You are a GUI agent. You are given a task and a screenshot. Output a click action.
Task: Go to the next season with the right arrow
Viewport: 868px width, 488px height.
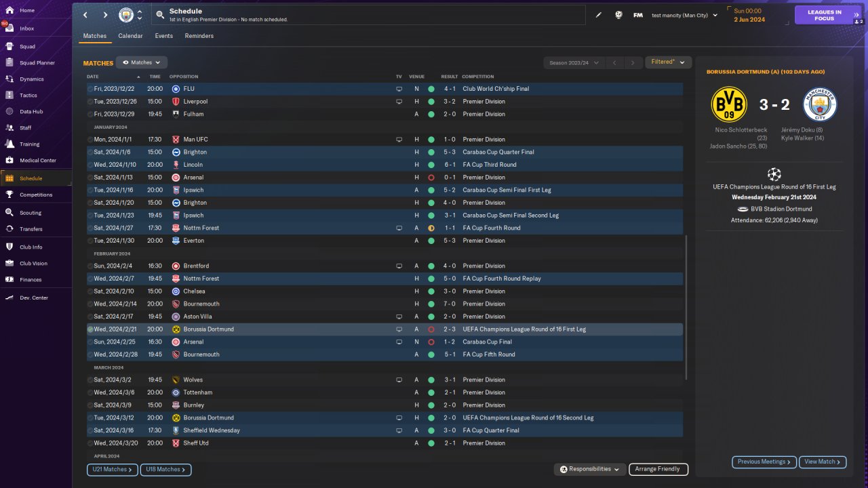[633, 63]
